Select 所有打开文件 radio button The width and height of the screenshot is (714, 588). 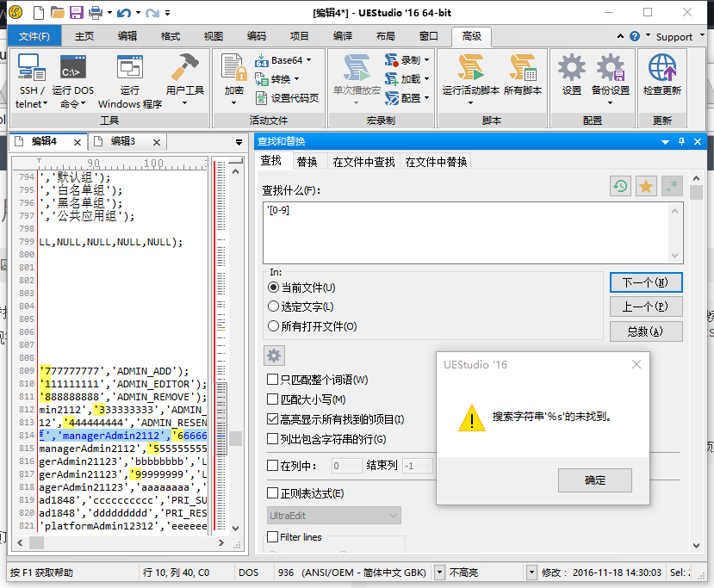point(273,326)
